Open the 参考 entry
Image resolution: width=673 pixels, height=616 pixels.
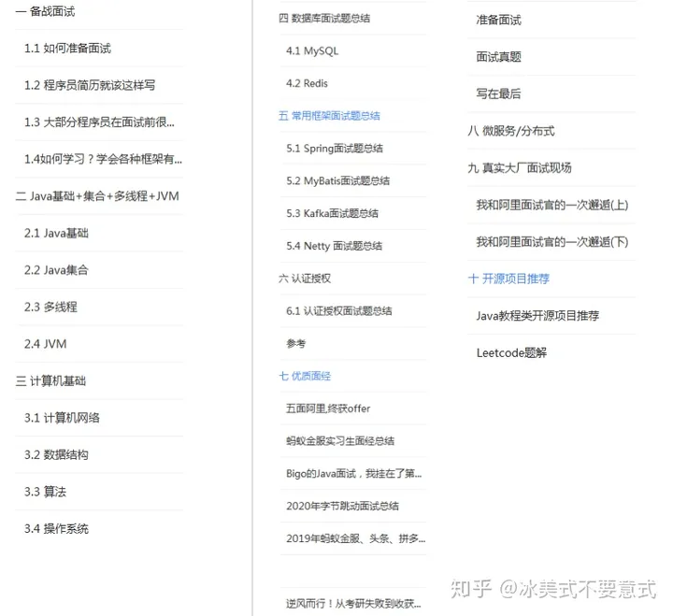pos(296,344)
